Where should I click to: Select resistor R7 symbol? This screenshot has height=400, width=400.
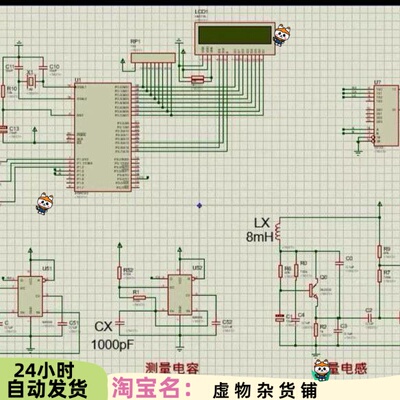click(x=380, y=276)
